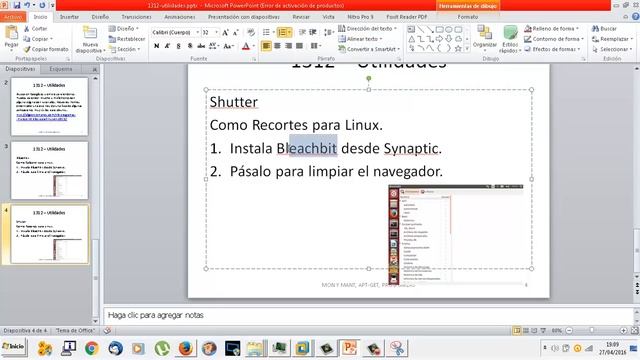Click the Inicio start button
The width and height of the screenshot is (640, 360).
(x=14, y=347)
